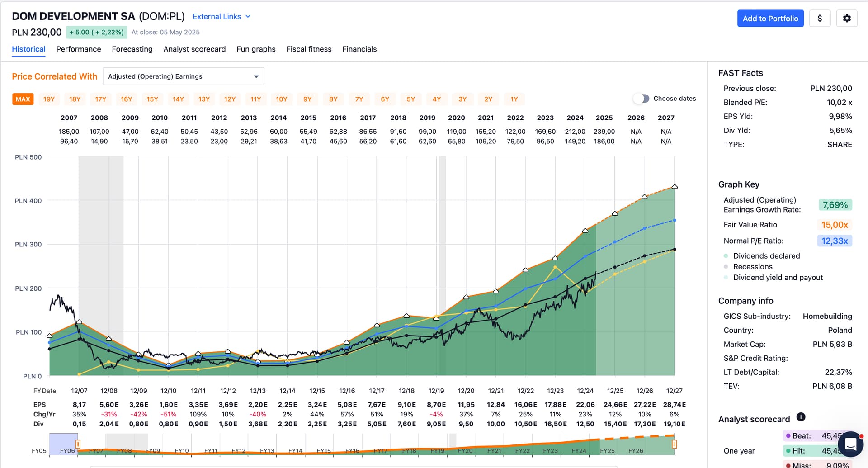Click the 2025 year column header

click(604, 118)
